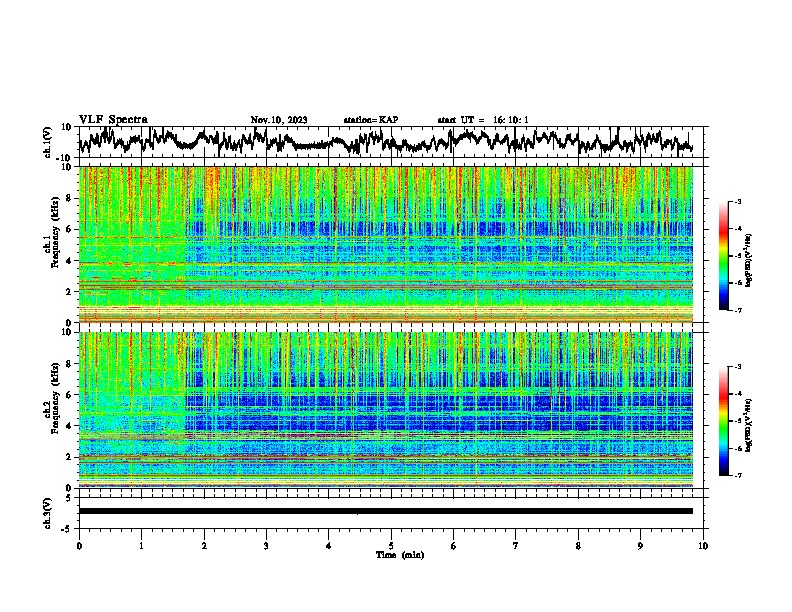Click the "station=KAP" header label
This screenshot has width=792, height=612.
click(371, 120)
